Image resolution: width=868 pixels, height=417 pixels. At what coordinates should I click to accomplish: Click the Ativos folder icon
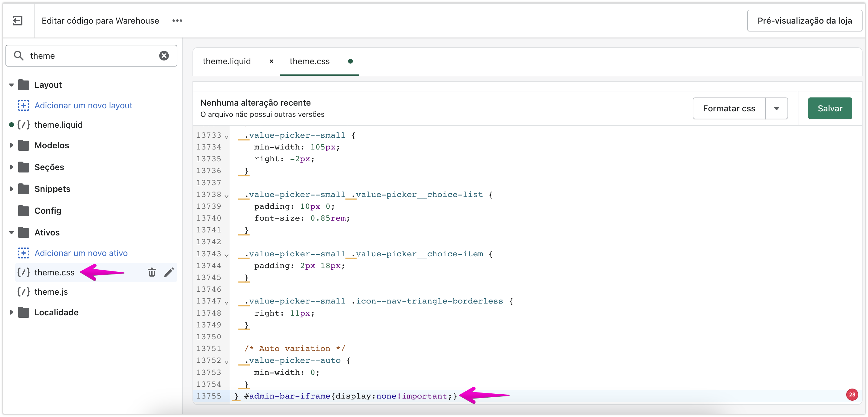pyautogui.click(x=23, y=232)
